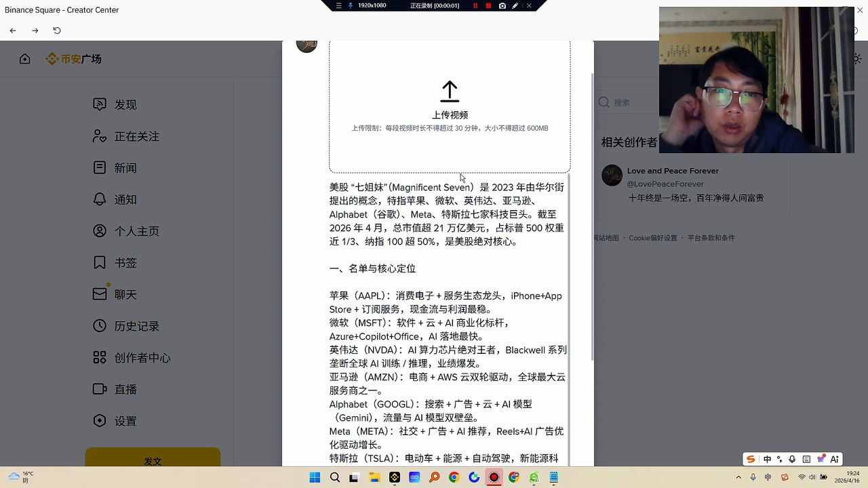
Task: Stop the screen recording
Action: [x=488, y=5]
